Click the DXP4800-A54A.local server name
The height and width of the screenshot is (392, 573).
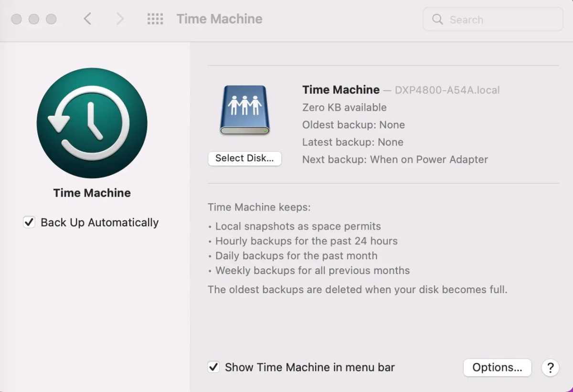(x=447, y=90)
